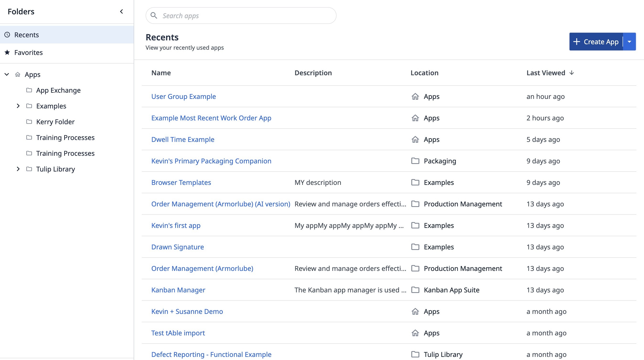Click the folder icon in the Packaging location
644x360 pixels.
click(415, 161)
